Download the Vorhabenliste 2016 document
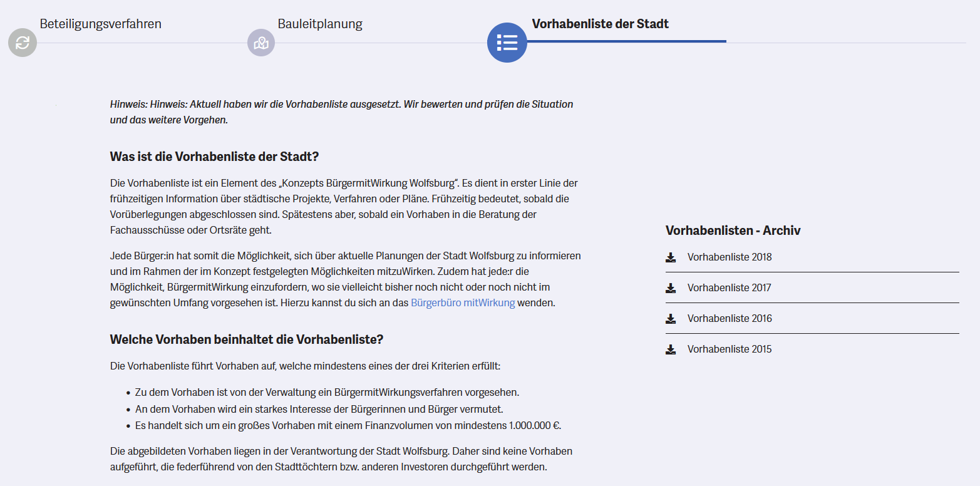This screenshot has width=980, height=486. pos(730,318)
